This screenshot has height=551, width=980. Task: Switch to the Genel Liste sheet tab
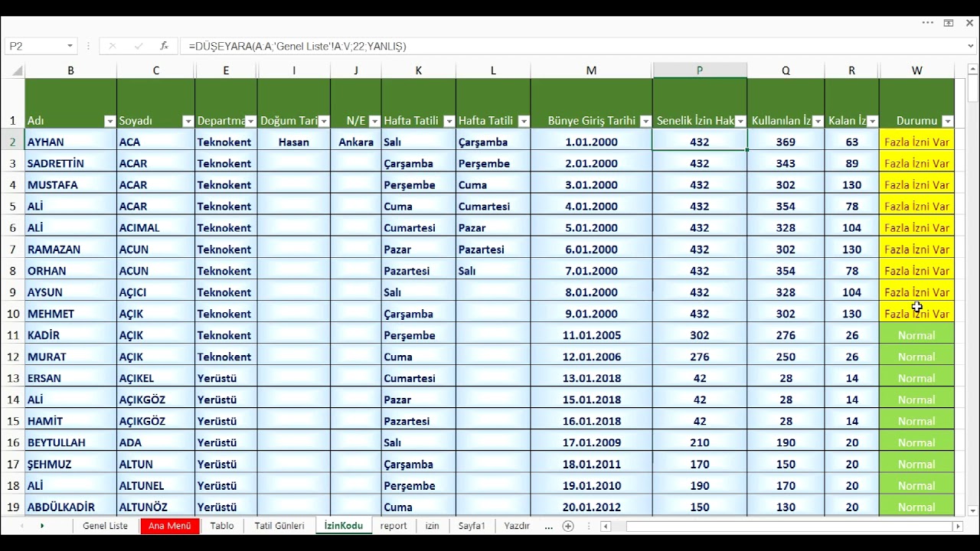tap(105, 526)
